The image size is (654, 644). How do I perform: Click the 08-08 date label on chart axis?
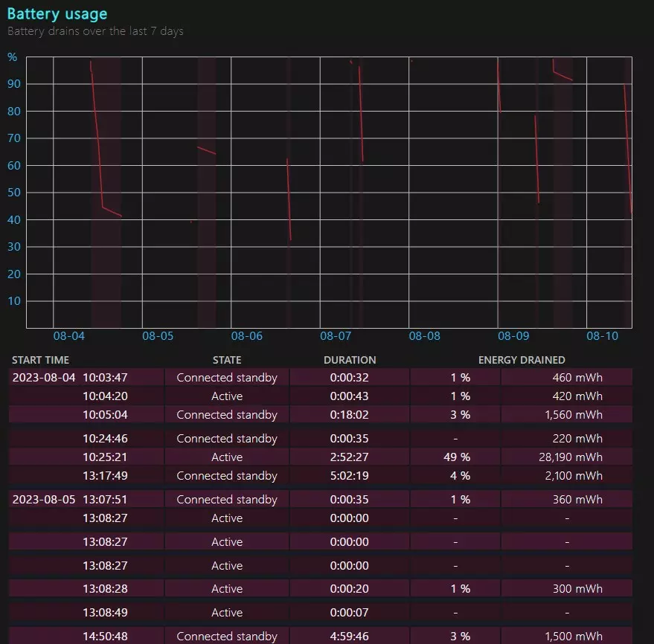pos(424,336)
